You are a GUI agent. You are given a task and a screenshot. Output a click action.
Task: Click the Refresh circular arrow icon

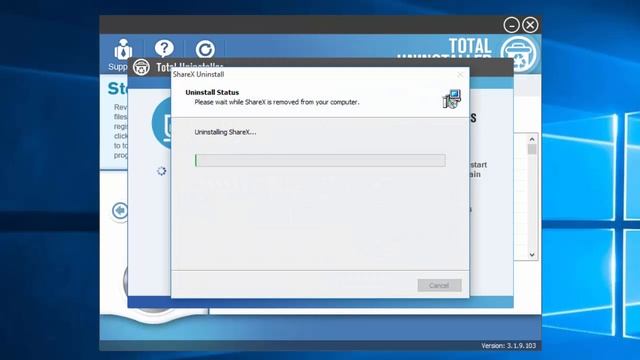pos(205,49)
